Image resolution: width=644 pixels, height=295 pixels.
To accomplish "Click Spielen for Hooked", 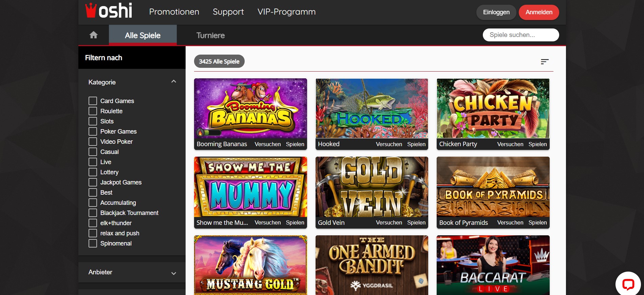I will (416, 144).
